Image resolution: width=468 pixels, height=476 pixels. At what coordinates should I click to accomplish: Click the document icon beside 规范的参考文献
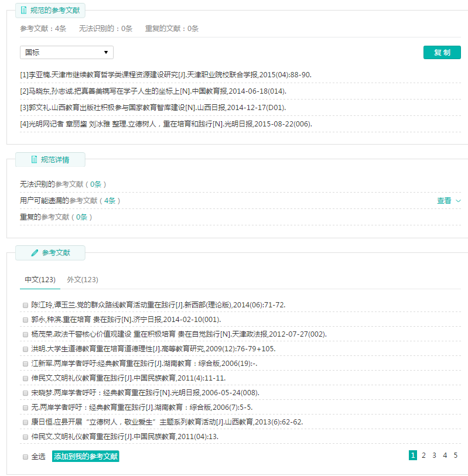click(x=24, y=10)
